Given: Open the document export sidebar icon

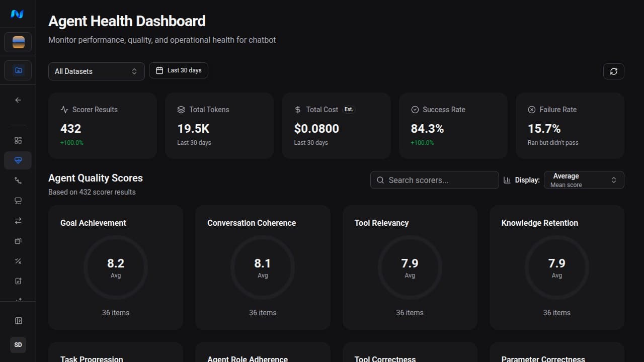Looking at the screenshot, I should pyautogui.click(x=18, y=281).
